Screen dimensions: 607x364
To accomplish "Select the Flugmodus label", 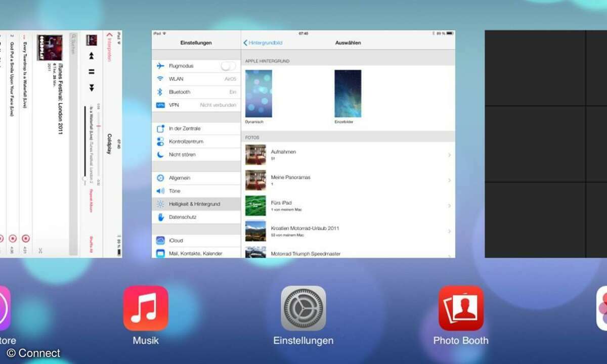I will pos(181,66).
